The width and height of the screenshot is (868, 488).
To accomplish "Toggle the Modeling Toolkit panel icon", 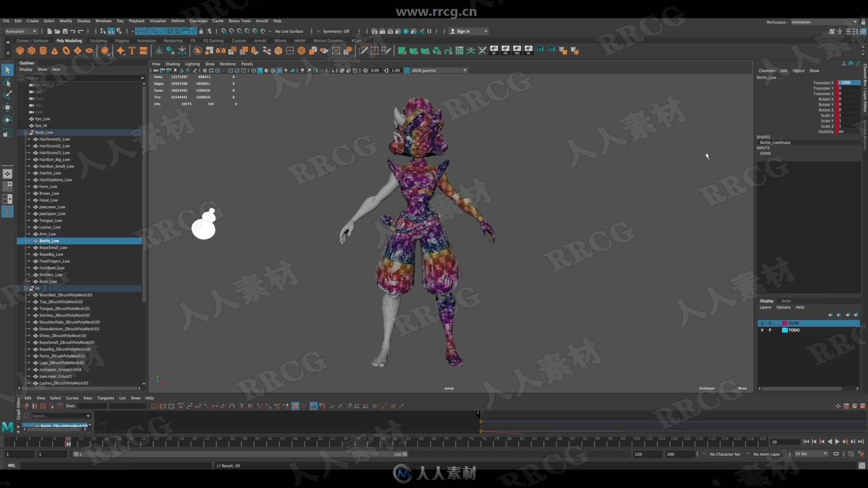I will [x=831, y=32].
